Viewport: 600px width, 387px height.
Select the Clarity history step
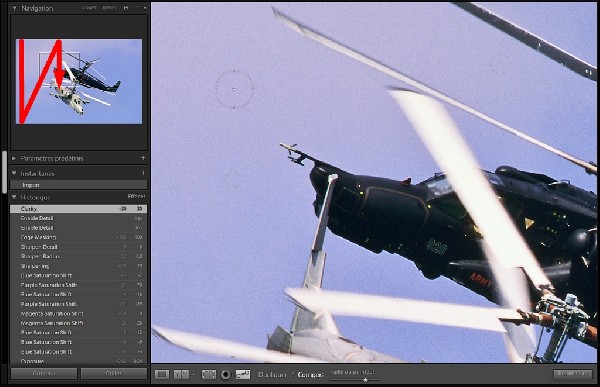pos(78,209)
